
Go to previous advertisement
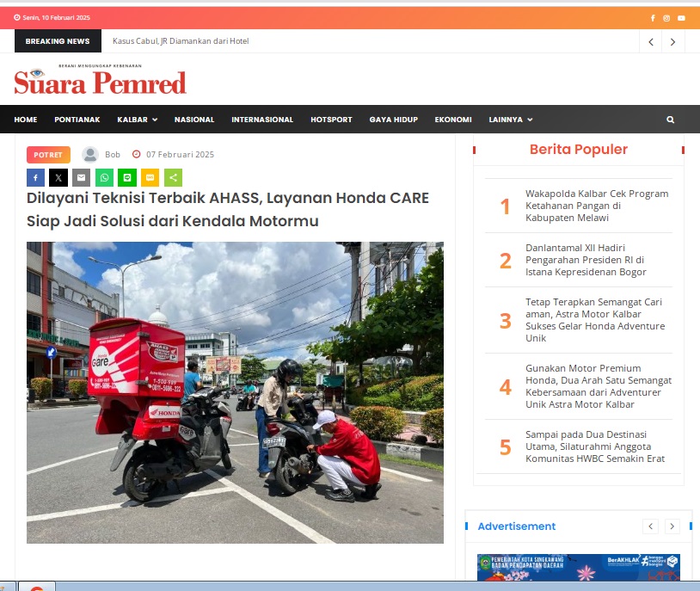pyautogui.click(x=650, y=526)
